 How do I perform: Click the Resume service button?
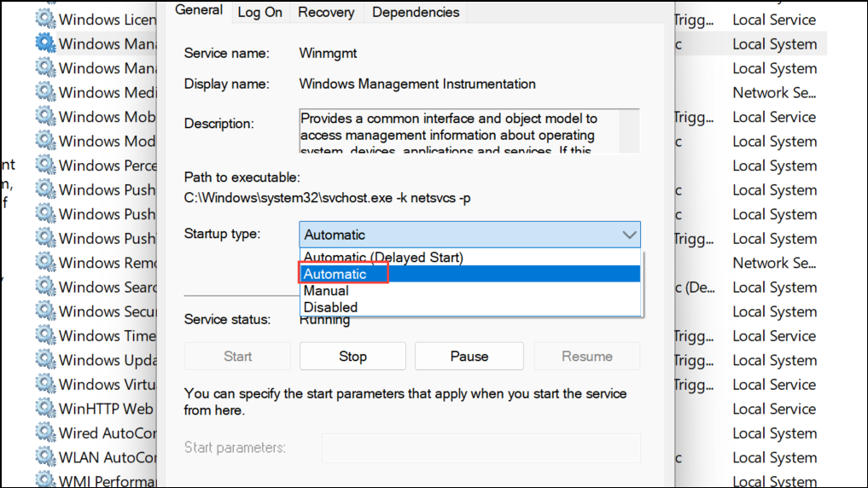pos(587,357)
